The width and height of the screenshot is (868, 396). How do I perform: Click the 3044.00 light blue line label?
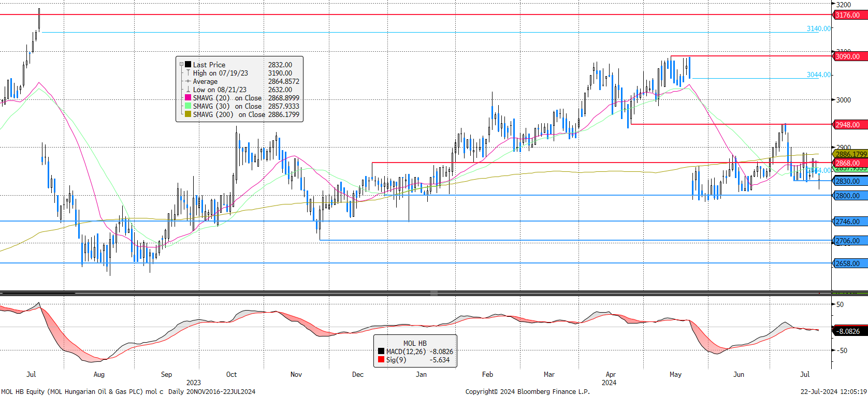[x=818, y=75]
